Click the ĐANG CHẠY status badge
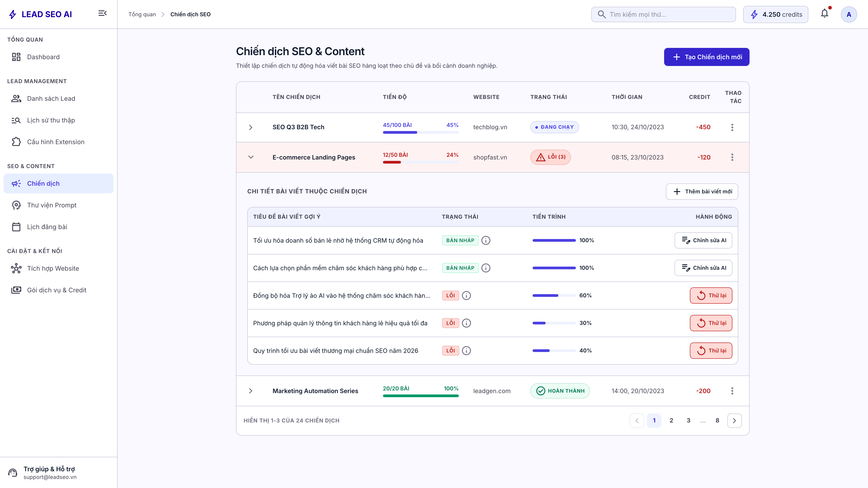 click(554, 127)
